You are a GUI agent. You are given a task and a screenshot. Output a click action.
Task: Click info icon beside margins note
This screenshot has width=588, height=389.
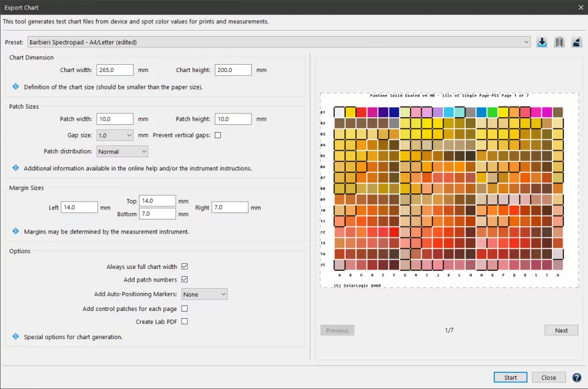click(16, 232)
